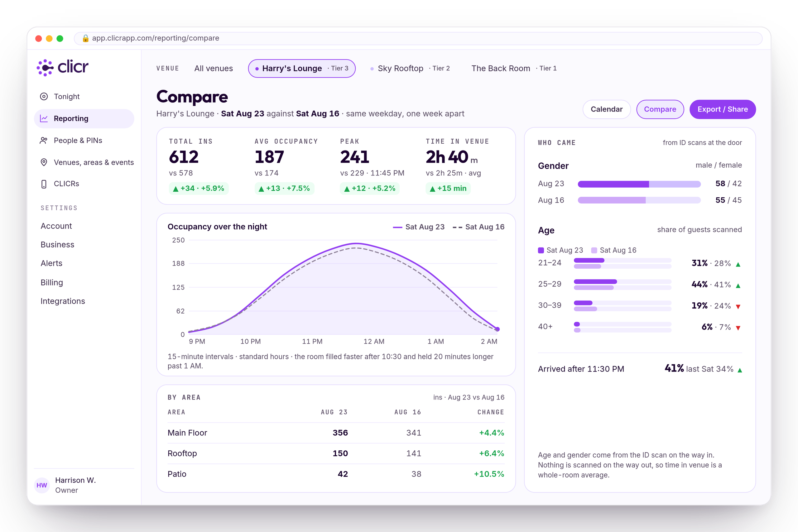The width and height of the screenshot is (798, 532).
Task: Click the Rooftop area row
Action: tap(336, 454)
